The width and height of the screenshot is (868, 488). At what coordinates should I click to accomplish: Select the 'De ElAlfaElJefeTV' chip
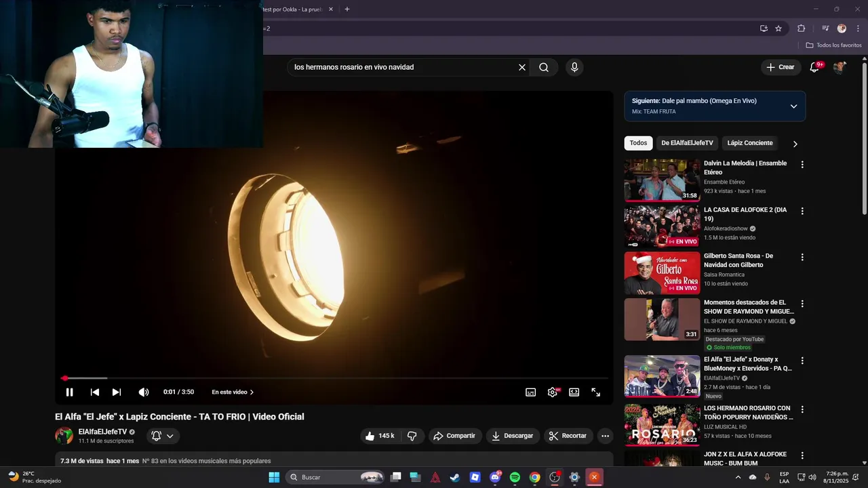click(x=687, y=143)
